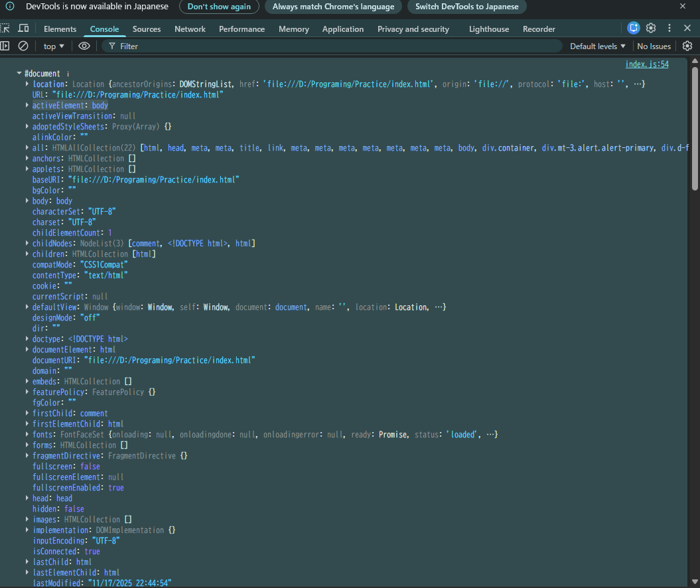This screenshot has height=588, width=700.
Task: Open DevTools settings gear in tab bar
Action: [651, 28]
